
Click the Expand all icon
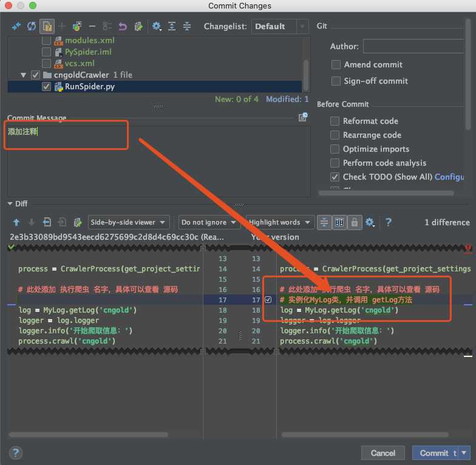tap(172, 27)
